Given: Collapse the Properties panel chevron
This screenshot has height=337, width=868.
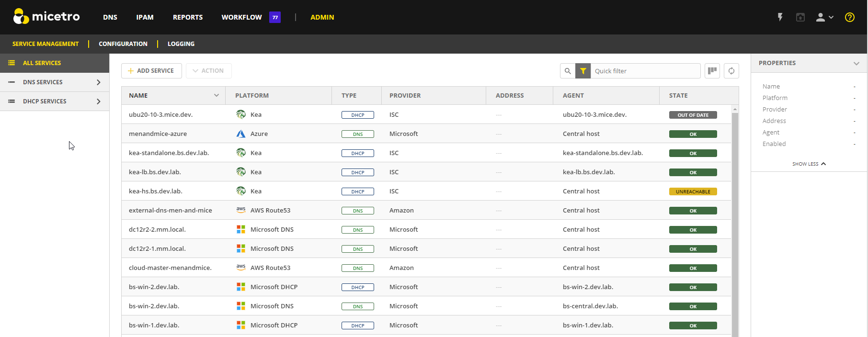Looking at the screenshot, I should (x=857, y=63).
